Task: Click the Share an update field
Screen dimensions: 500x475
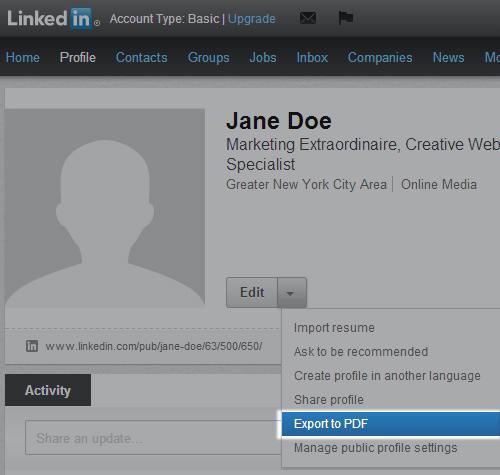Action: pyautogui.click(x=153, y=438)
